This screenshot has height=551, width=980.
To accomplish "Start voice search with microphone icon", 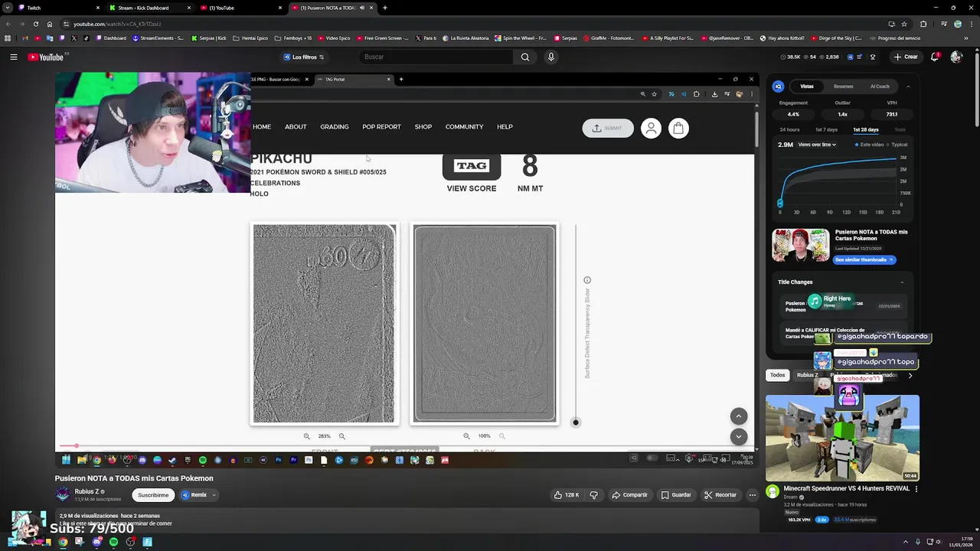I will 550,57.
